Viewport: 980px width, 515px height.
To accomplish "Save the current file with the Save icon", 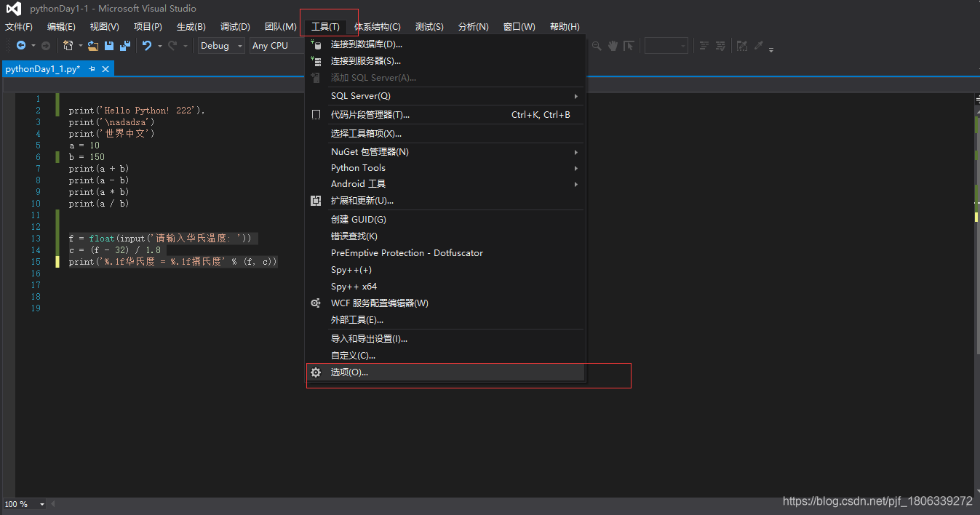I will point(109,45).
